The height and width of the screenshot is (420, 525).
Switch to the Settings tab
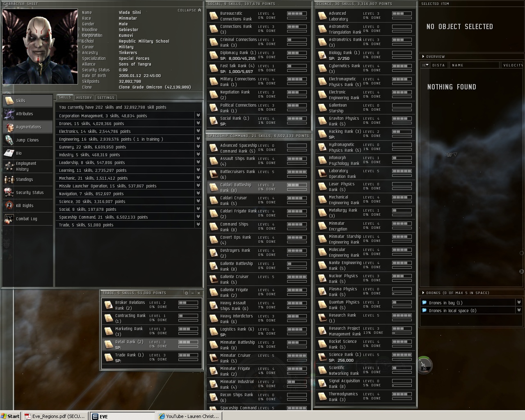click(x=106, y=98)
